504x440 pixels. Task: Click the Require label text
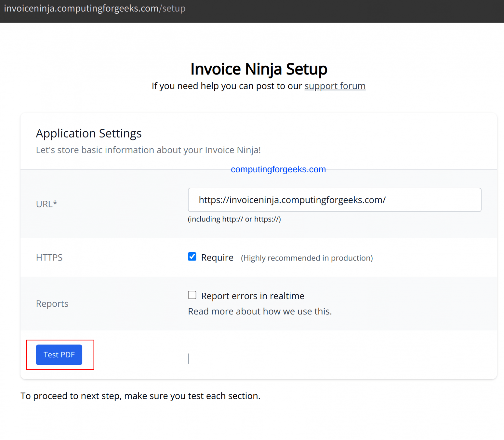click(x=217, y=258)
